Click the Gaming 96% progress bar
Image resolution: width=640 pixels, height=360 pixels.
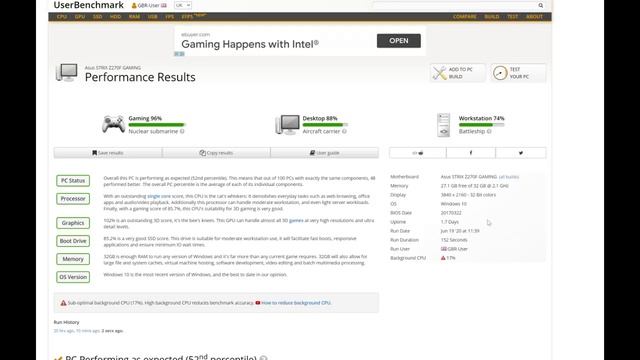coord(157,125)
